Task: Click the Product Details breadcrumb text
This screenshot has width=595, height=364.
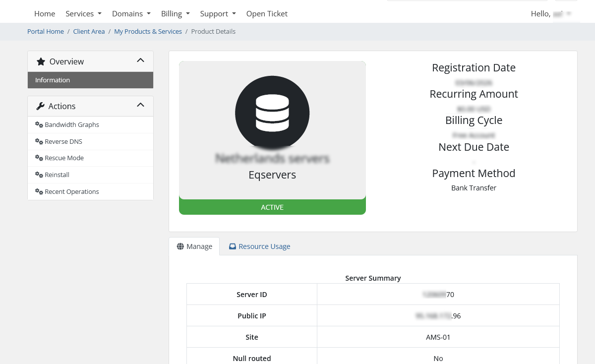Action: click(x=213, y=31)
